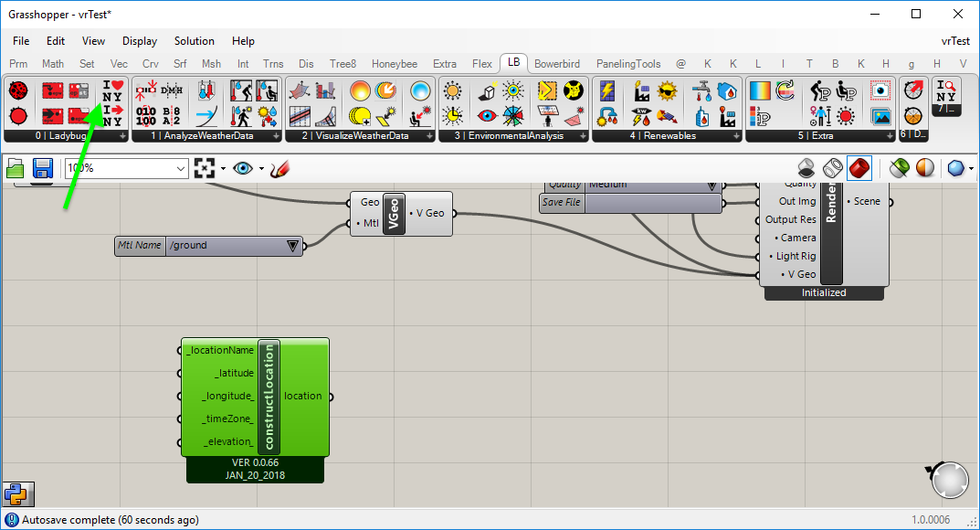Screen dimensions: 980x530
Task: Click the _latitude input of constructLocation
Action: point(235,373)
